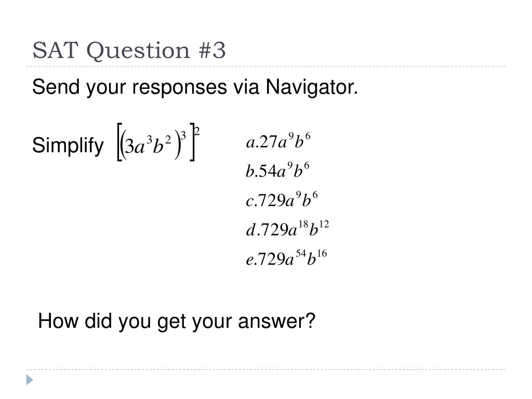
Task: Click 'How did you get your answer?' text
Action: click(x=177, y=321)
